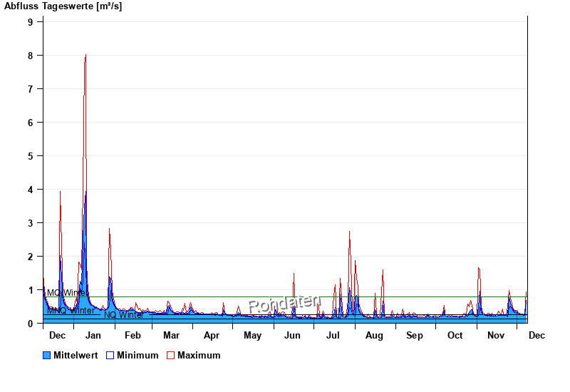The width and height of the screenshot is (570, 392).
Task: Click the Jul month axis label
Action: [x=333, y=335]
